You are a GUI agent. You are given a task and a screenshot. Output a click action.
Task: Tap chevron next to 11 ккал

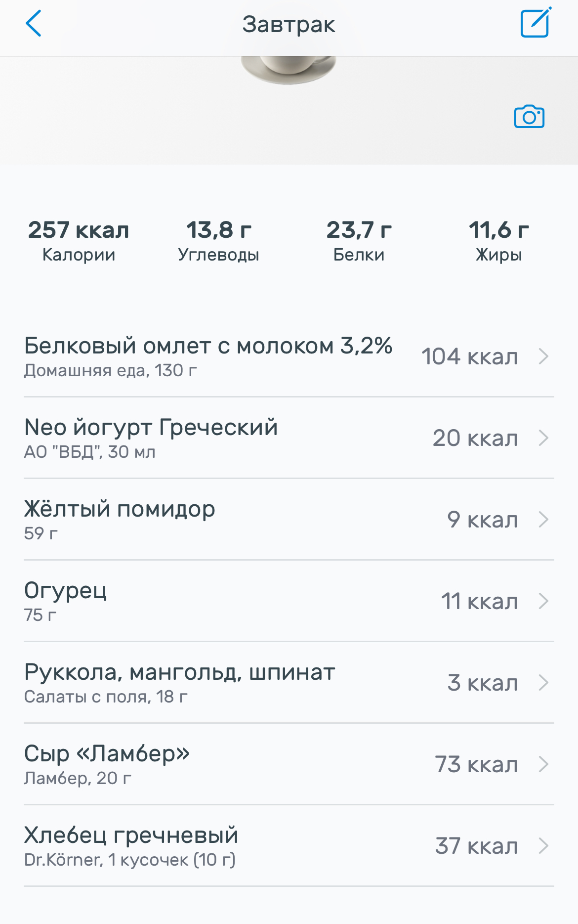point(543,601)
